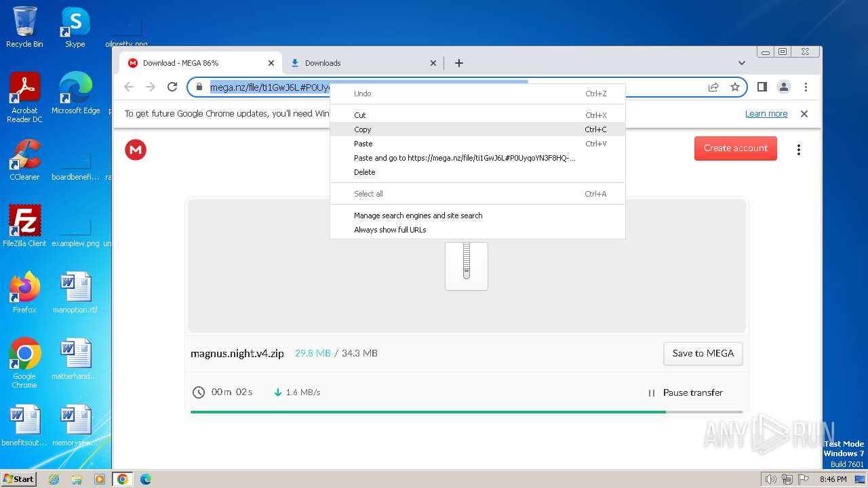Click the Save to MEGA button
The image size is (868, 488).
[703, 353]
